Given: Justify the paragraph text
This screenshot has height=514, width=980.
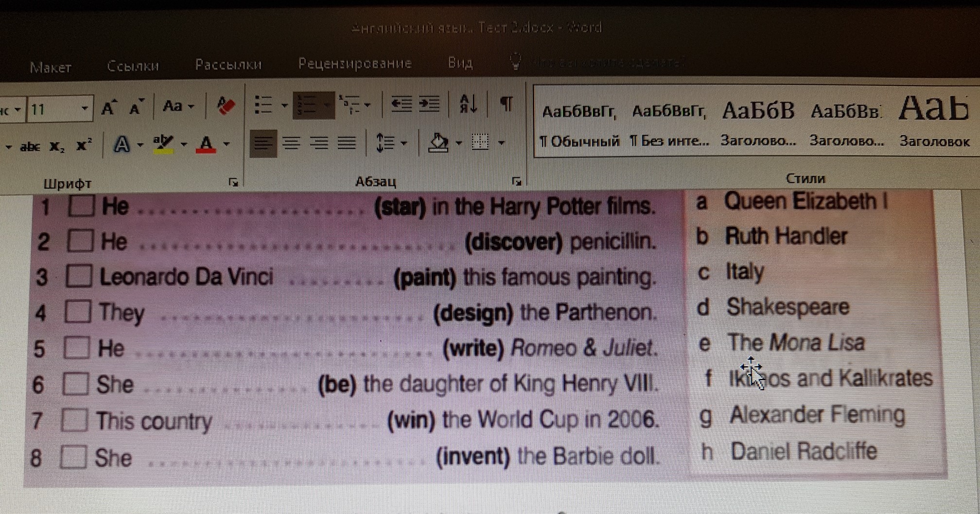Looking at the screenshot, I should click(x=347, y=143).
